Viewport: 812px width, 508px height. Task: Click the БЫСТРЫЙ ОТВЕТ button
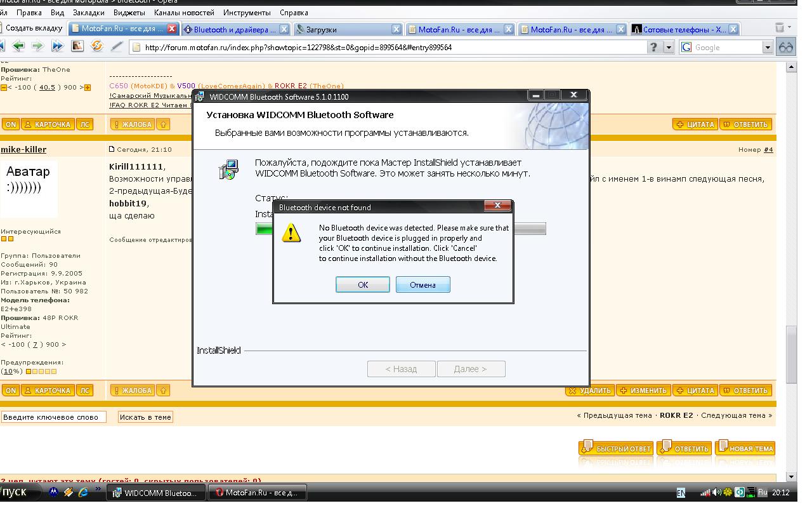coord(616,448)
